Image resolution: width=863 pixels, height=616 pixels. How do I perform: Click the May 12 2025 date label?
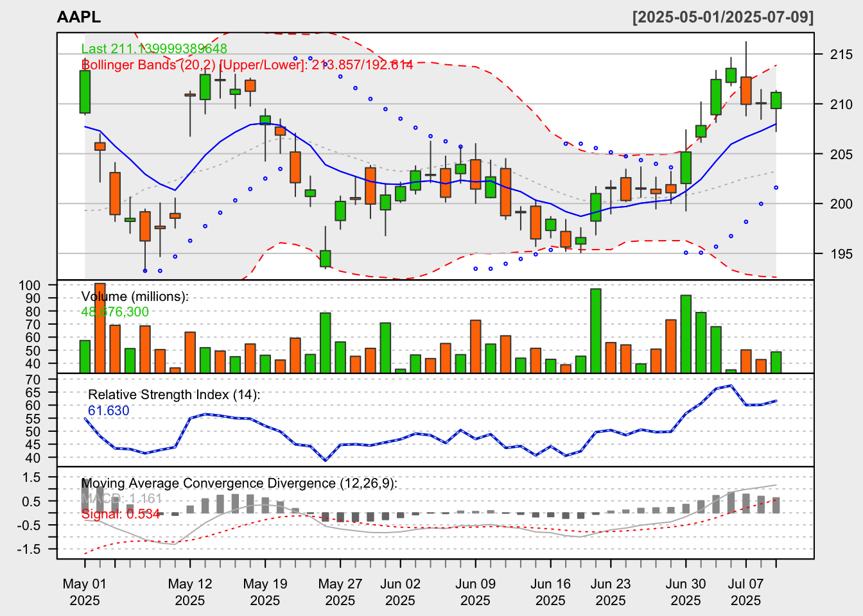click(190, 592)
